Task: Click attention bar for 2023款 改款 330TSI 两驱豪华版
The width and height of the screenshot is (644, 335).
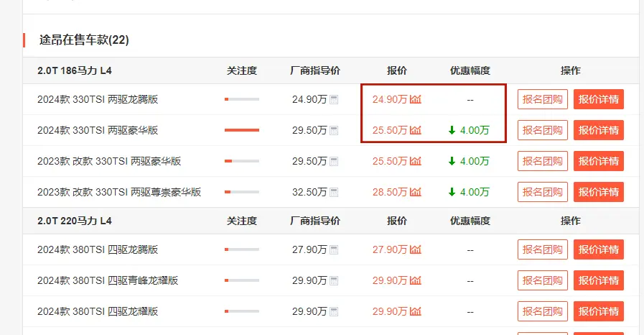Action: pyautogui.click(x=242, y=161)
